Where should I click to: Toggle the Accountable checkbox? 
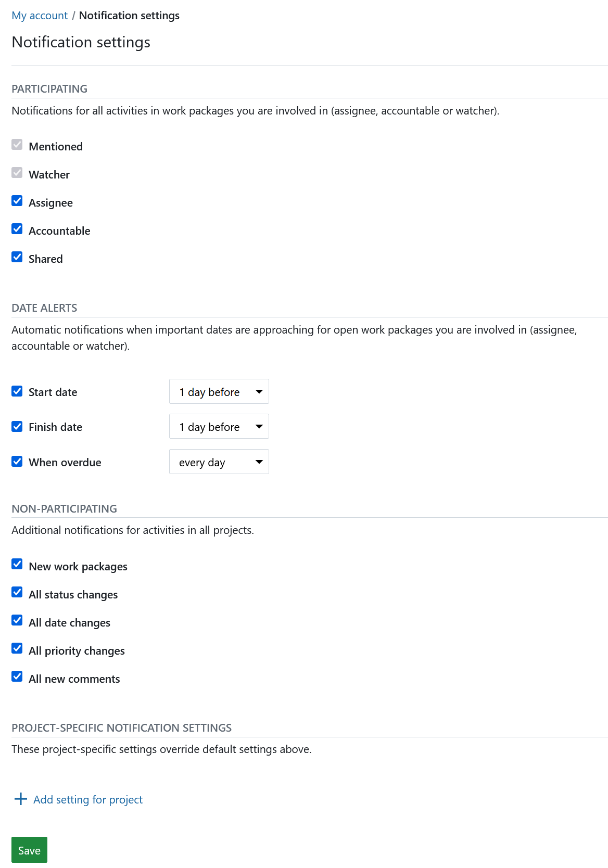pos(17,229)
